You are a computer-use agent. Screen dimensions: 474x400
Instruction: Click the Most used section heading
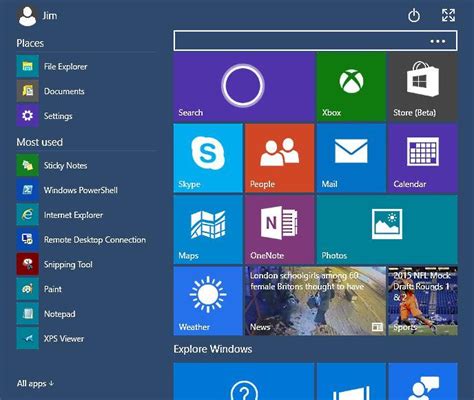tap(40, 142)
